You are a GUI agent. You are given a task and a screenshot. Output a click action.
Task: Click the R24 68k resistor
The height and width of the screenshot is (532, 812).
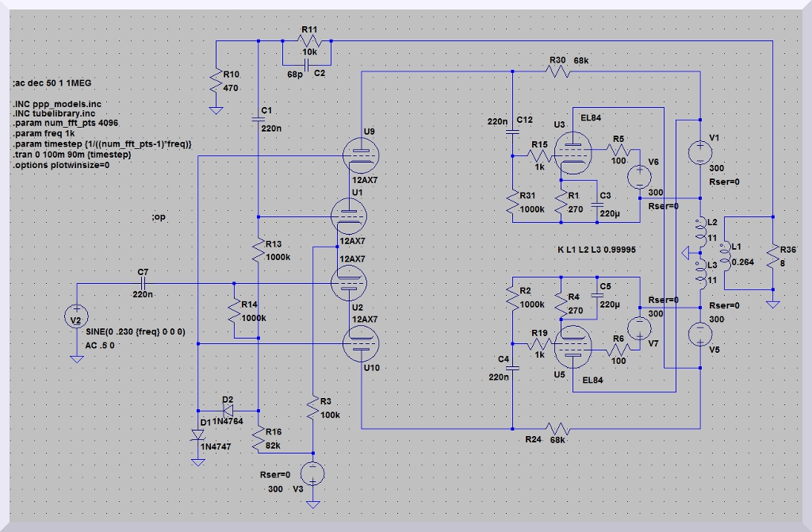coord(558,428)
